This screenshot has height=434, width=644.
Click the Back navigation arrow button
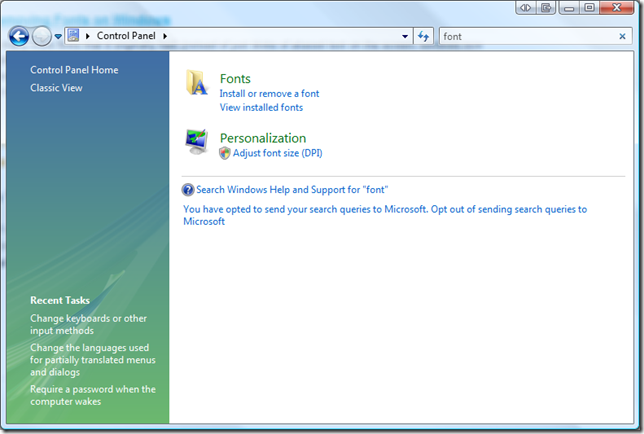pyautogui.click(x=19, y=36)
